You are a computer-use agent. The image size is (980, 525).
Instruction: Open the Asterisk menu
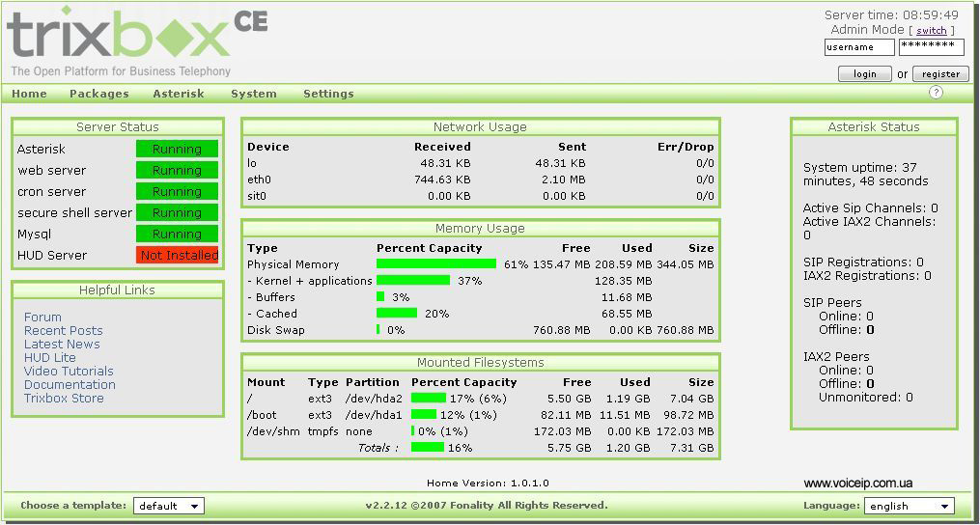[179, 94]
